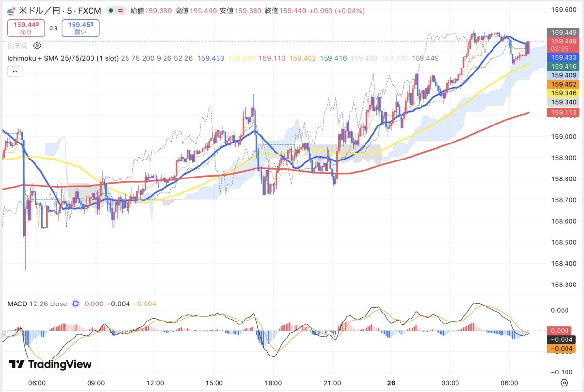Collapse the indicator legend with chevron button
584x392 pixels.
coord(15,71)
